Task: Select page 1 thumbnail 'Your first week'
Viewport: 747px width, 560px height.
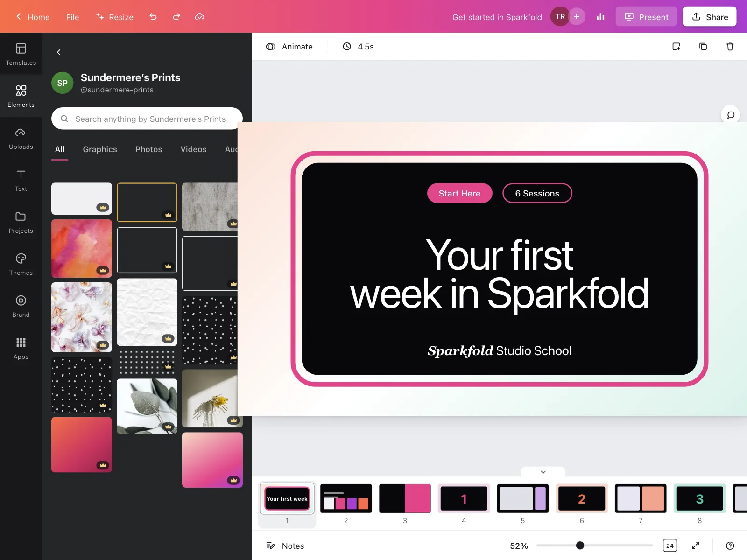Action: [x=287, y=499]
